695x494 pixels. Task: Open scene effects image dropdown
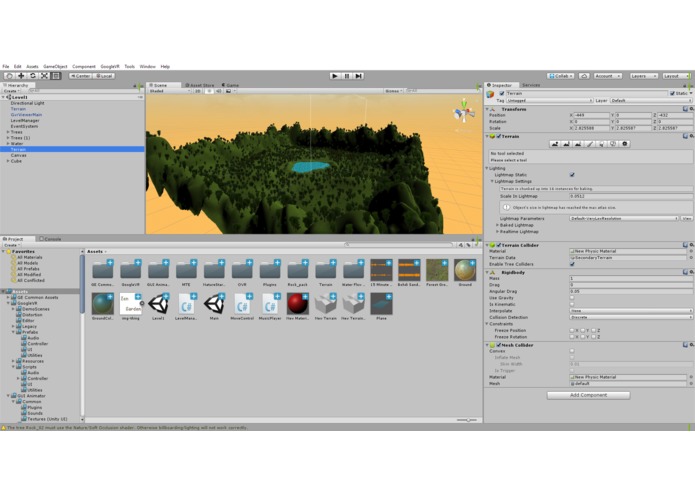(230, 91)
